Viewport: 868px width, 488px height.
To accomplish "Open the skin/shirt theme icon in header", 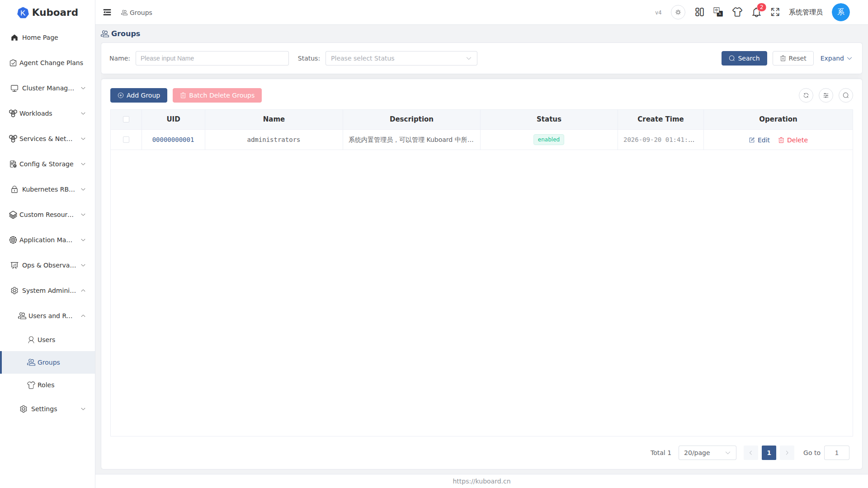I will click(x=737, y=12).
